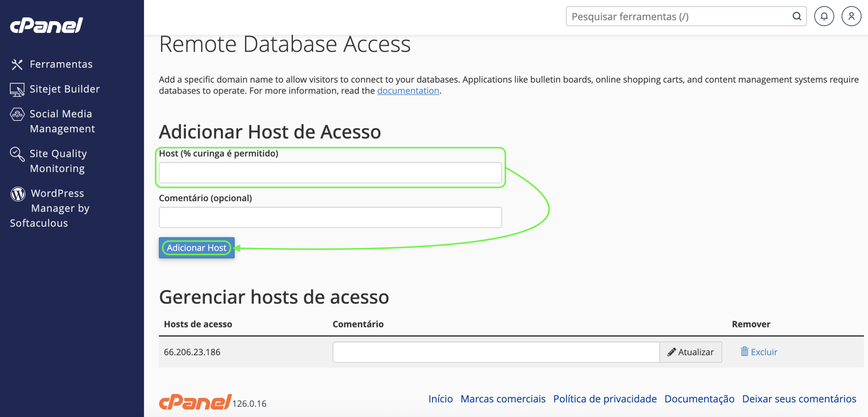Click the orange cPanel footer logo

(195, 402)
